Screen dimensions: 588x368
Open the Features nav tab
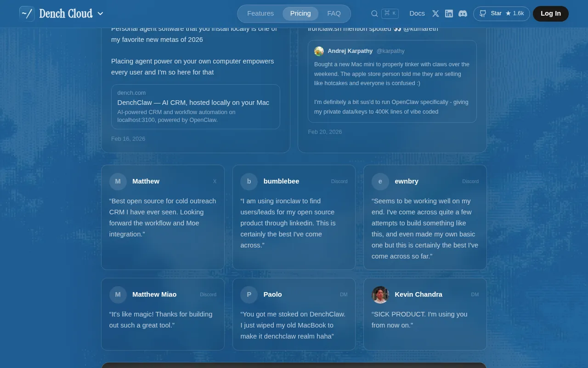click(260, 13)
